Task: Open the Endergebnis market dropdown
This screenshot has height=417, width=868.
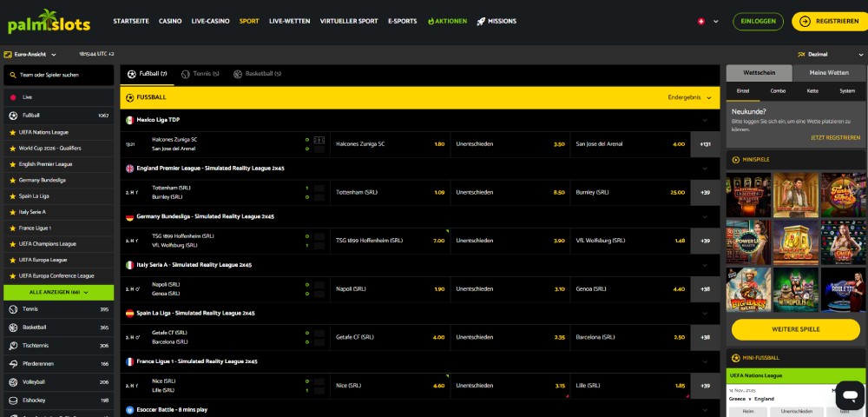Action: pyautogui.click(x=690, y=97)
